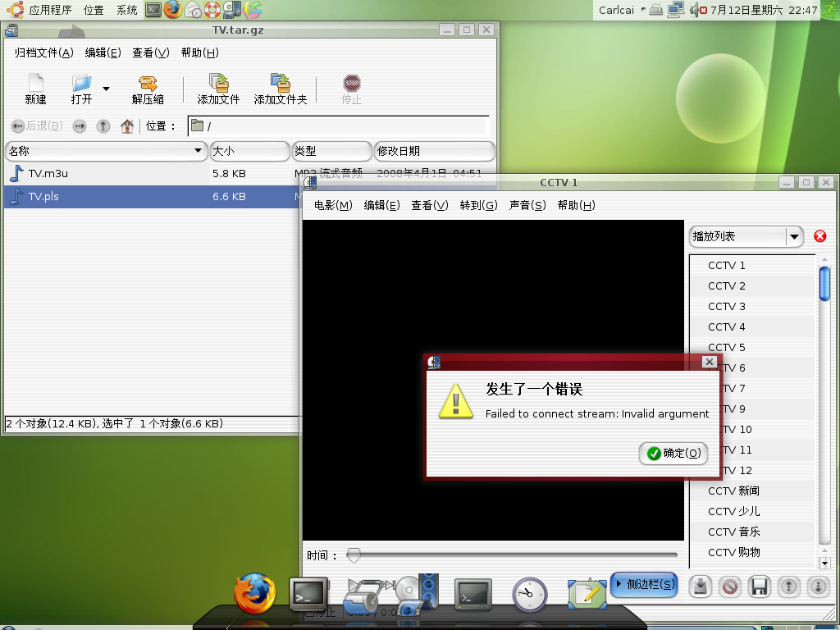
Task: Open archive manager's 编辑(E) menu
Action: click(x=103, y=52)
